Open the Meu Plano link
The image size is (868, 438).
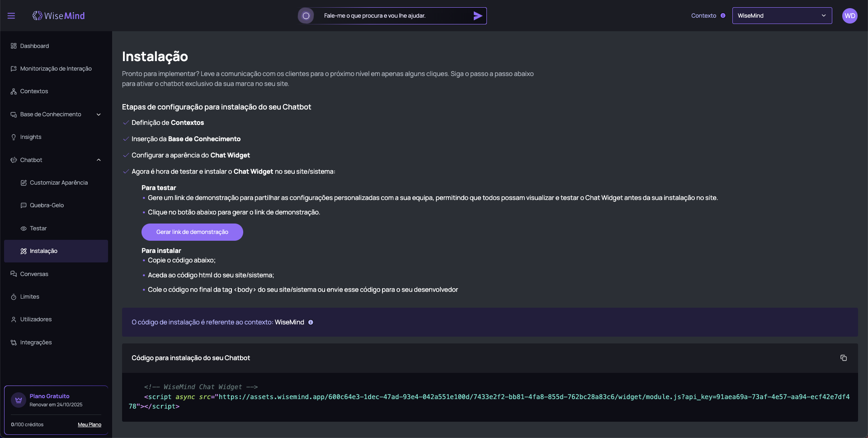pos(89,425)
